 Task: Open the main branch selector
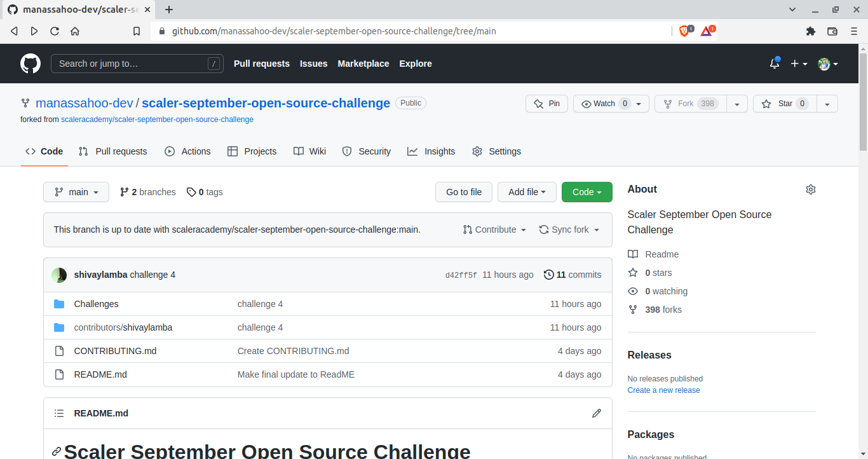pyautogui.click(x=76, y=191)
